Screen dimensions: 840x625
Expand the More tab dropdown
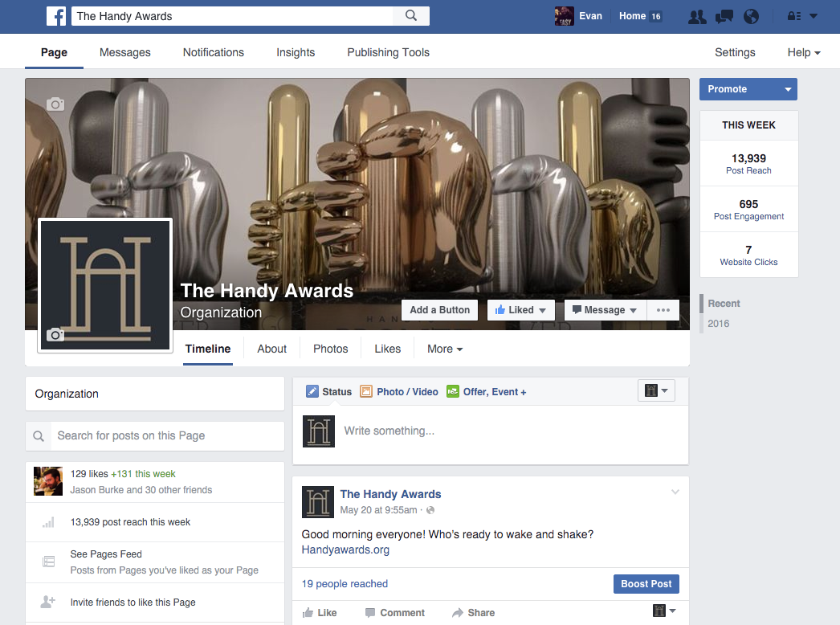pyautogui.click(x=445, y=349)
